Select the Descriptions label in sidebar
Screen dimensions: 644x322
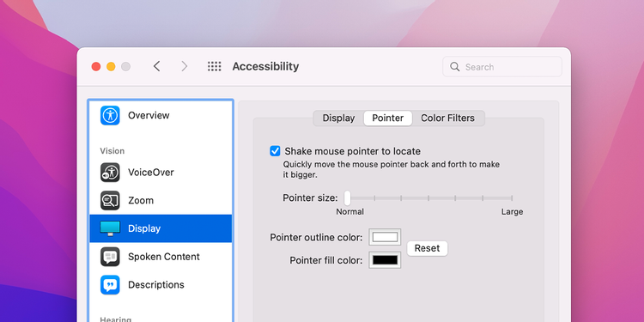[156, 284]
